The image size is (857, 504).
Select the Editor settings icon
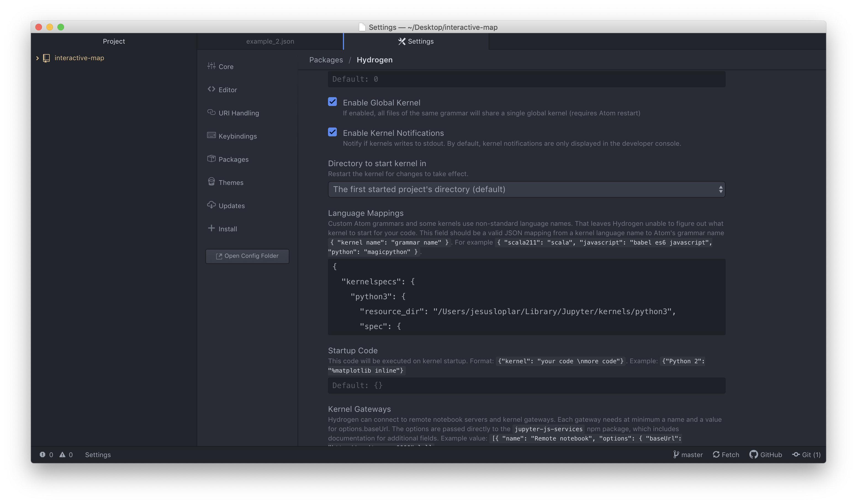coord(211,89)
